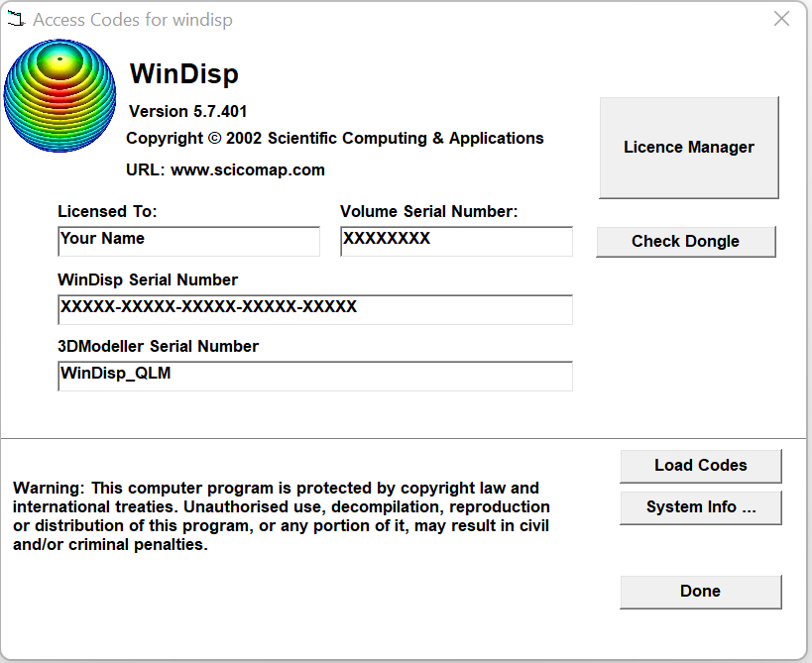Open the Licence Manager
Image resolution: width=812 pixels, height=663 pixels.
(689, 148)
